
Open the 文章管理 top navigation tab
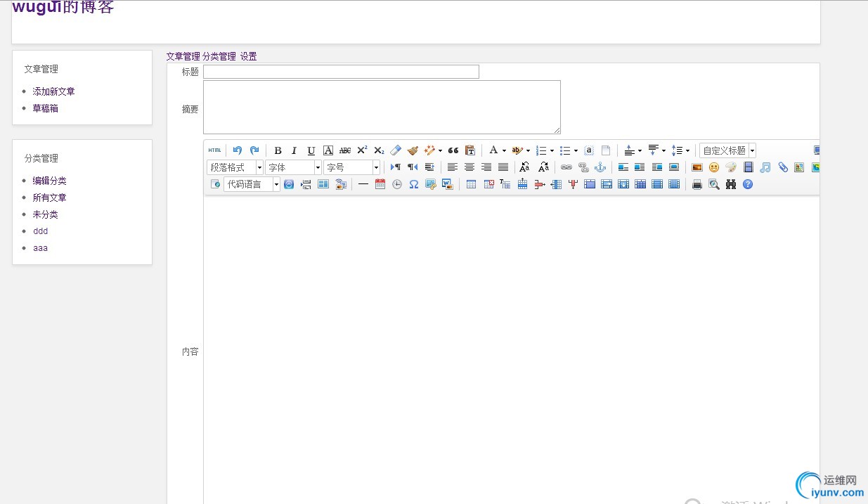tap(183, 57)
